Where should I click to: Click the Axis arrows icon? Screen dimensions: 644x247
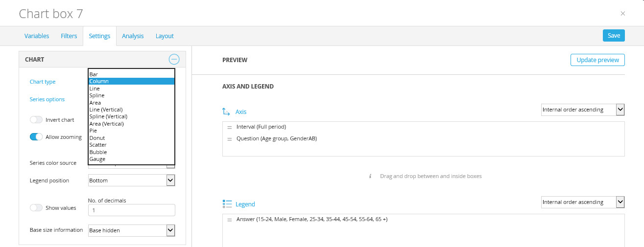[226, 112]
